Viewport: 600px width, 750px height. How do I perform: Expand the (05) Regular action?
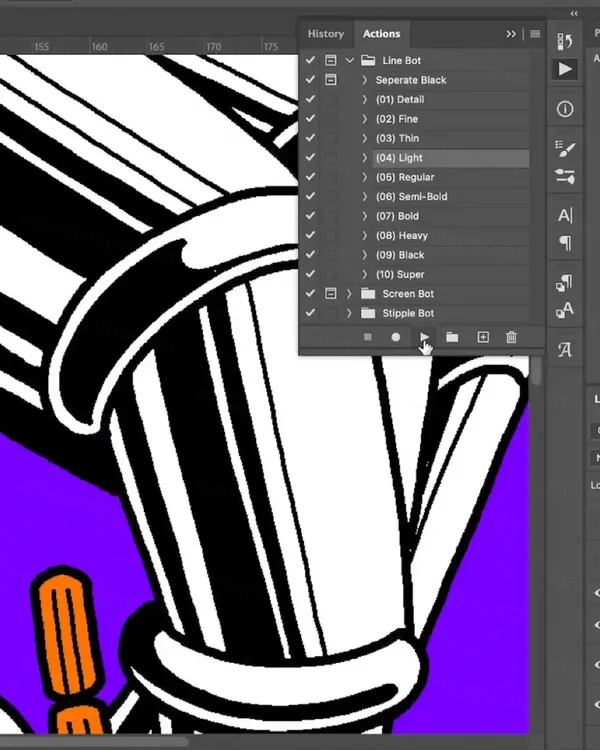click(x=365, y=177)
